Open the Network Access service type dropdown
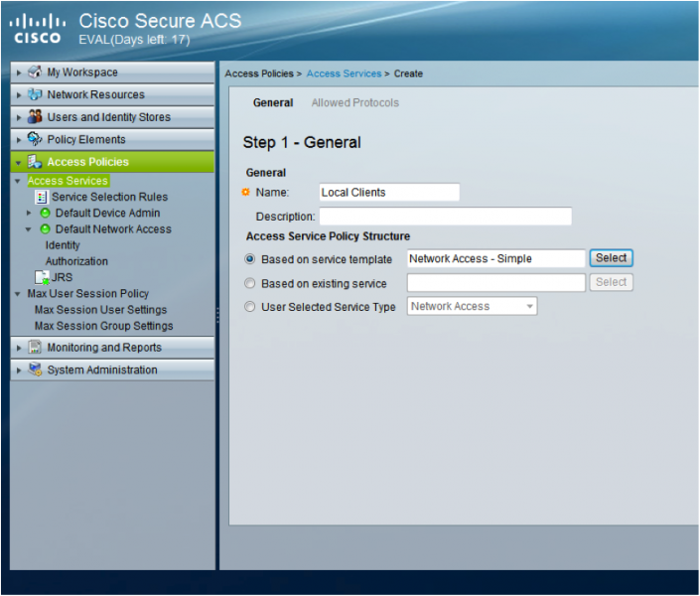 (x=472, y=307)
